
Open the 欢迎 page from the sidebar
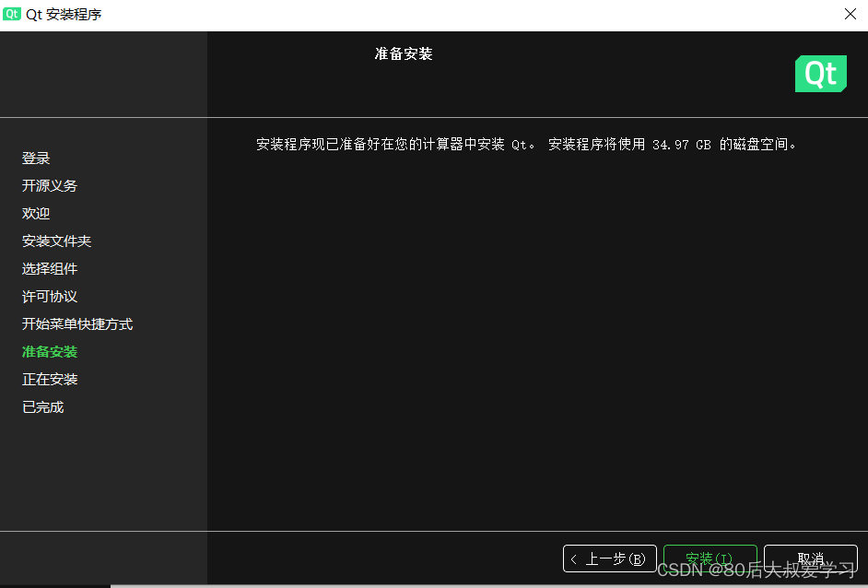pos(35,213)
